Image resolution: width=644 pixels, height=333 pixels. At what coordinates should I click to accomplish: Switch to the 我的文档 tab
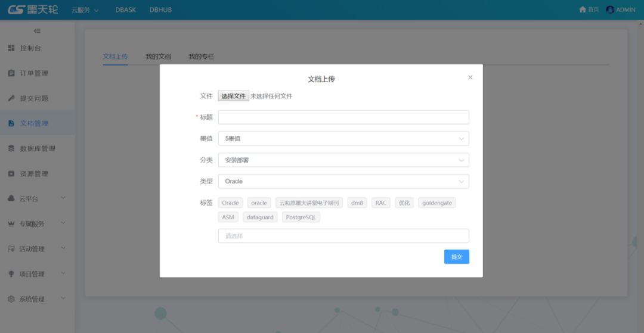[158, 57]
